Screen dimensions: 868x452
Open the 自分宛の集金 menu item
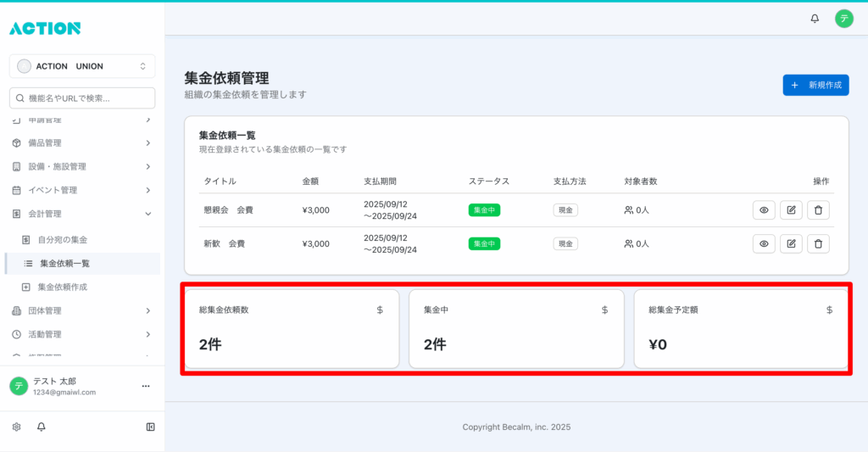pyautogui.click(x=63, y=240)
